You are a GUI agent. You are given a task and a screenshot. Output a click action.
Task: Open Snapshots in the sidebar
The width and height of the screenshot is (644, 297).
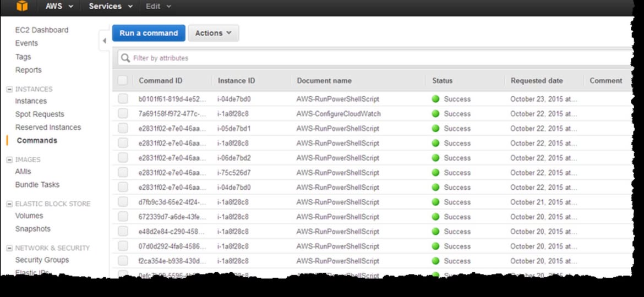click(x=32, y=228)
